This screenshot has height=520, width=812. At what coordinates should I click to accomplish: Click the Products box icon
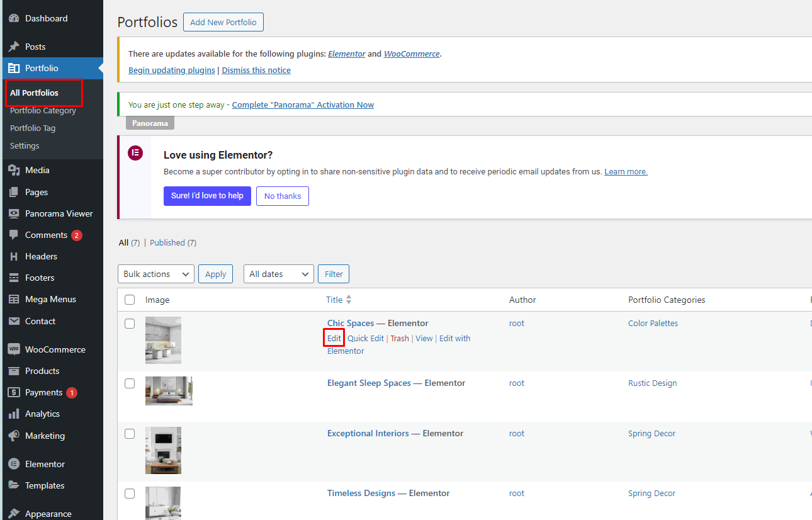[x=14, y=371]
